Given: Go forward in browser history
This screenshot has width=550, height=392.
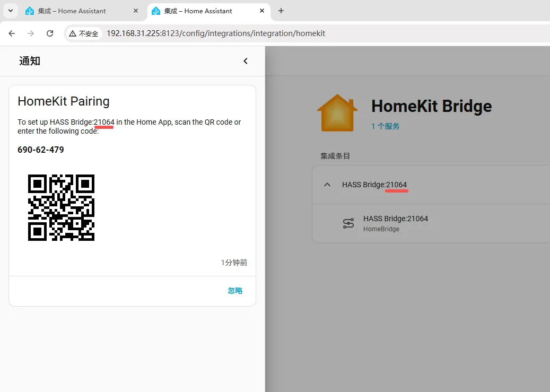Looking at the screenshot, I should coord(31,33).
